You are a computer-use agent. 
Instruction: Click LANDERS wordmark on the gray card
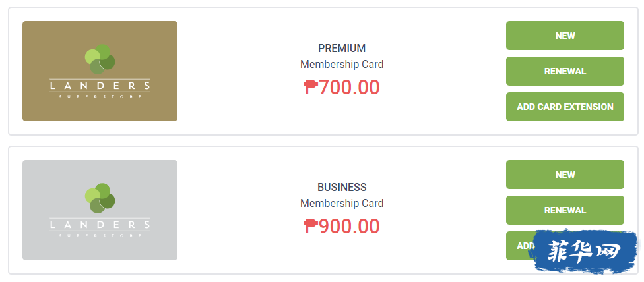[x=100, y=225]
